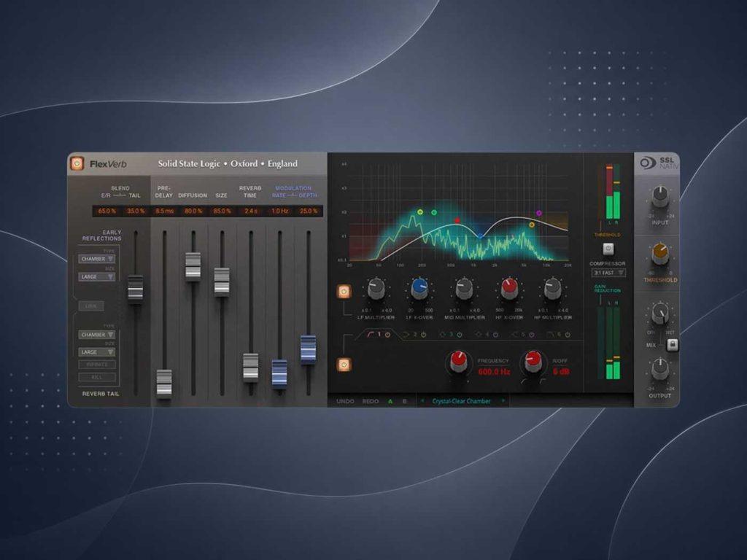
Task: Click the orange Threshold knob
Action: [659, 254]
